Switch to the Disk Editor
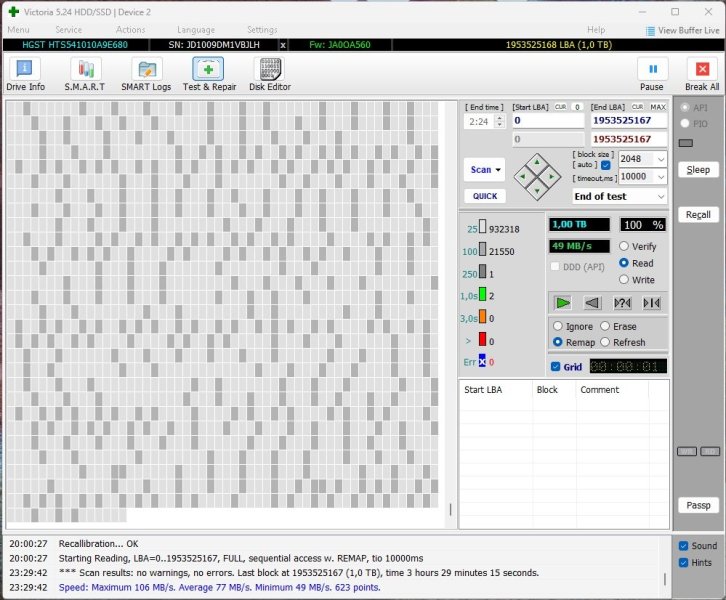 (x=270, y=74)
